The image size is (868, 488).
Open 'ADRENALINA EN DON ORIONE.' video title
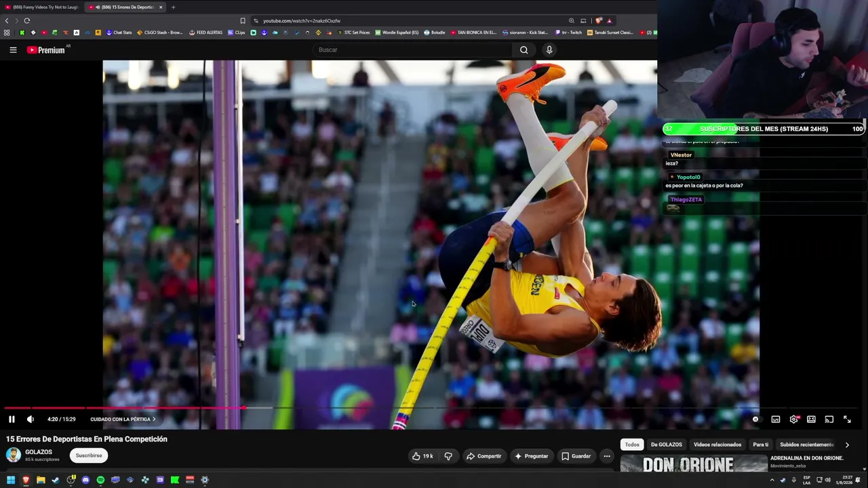[807, 458]
